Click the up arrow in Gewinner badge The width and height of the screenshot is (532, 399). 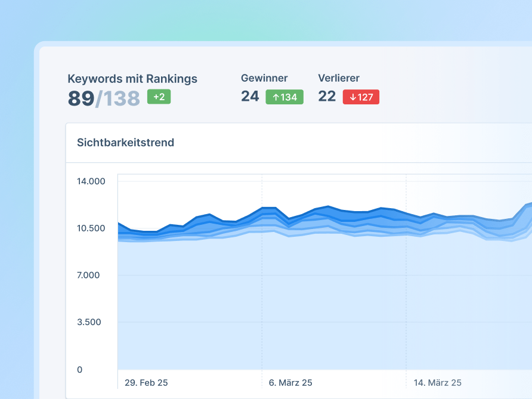[x=276, y=97]
